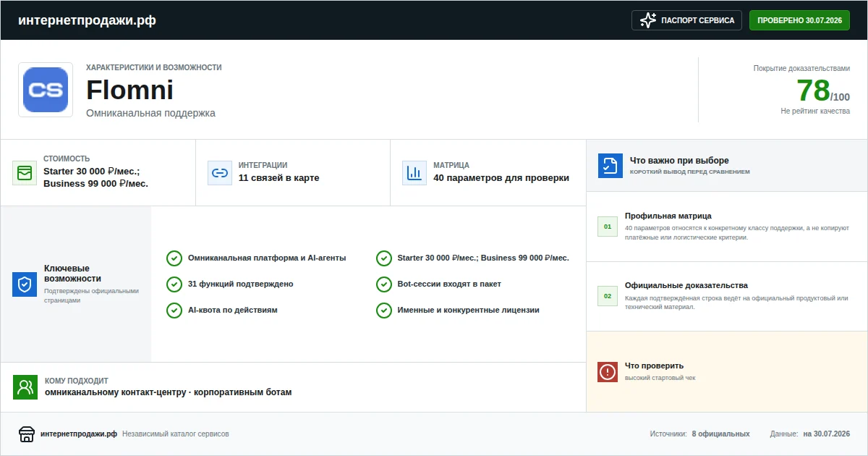The height and width of the screenshot is (456, 868).
Task: Click the 8 официальных sources value
Action: (720, 434)
